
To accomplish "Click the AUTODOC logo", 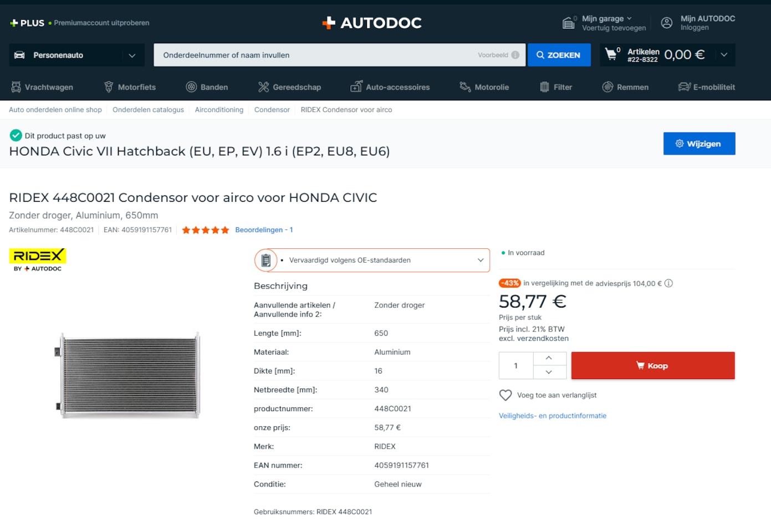I will 372,23.
